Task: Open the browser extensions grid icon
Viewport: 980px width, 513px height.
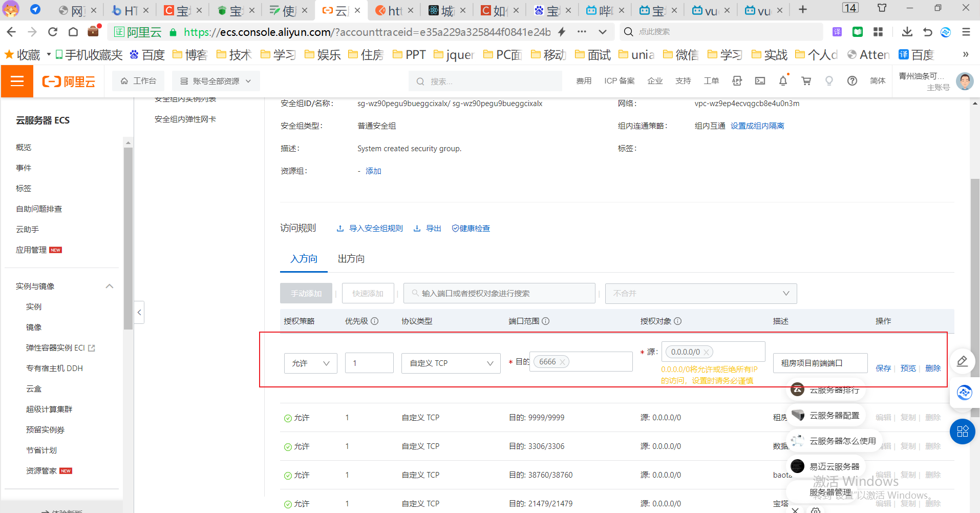Action: 878,32
